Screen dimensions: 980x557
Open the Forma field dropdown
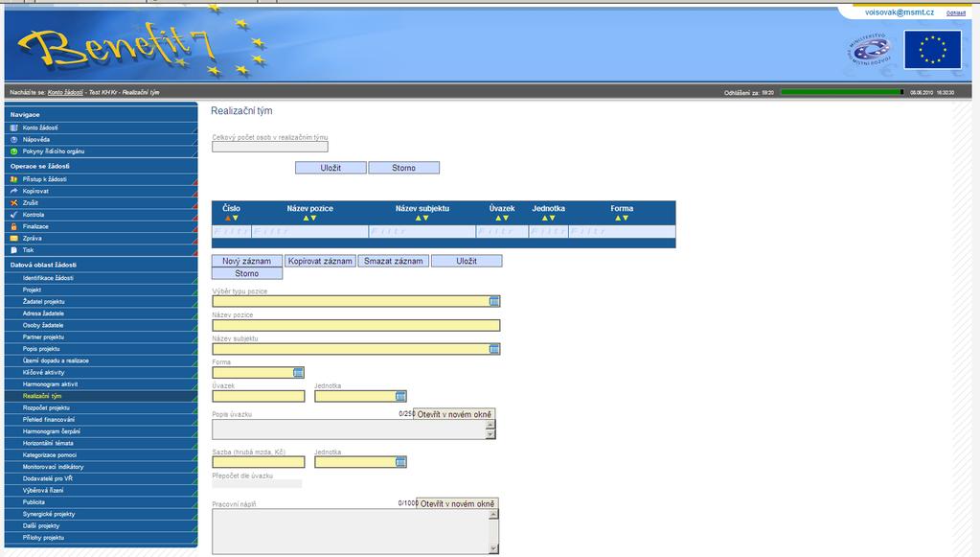coord(299,373)
